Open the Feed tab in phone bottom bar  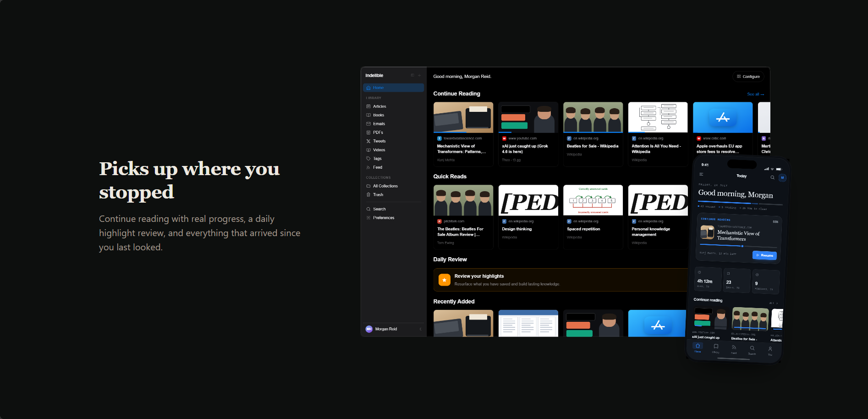734,350
